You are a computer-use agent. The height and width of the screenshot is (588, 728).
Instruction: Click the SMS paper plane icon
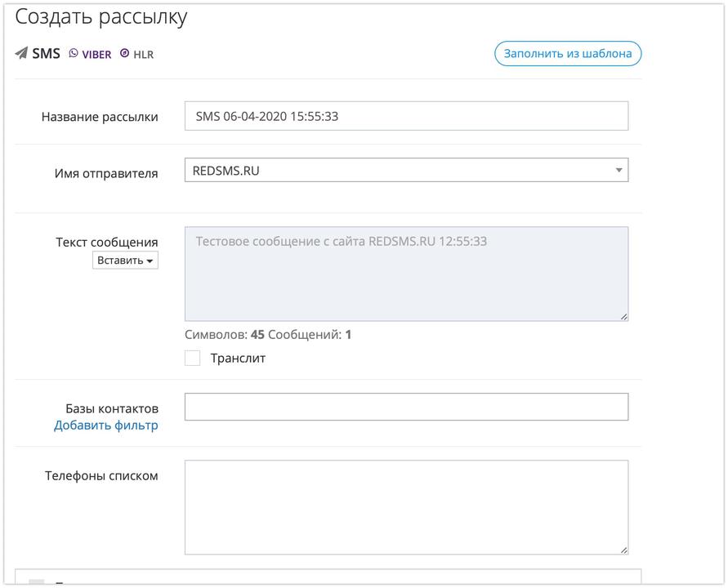[x=21, y=54]
